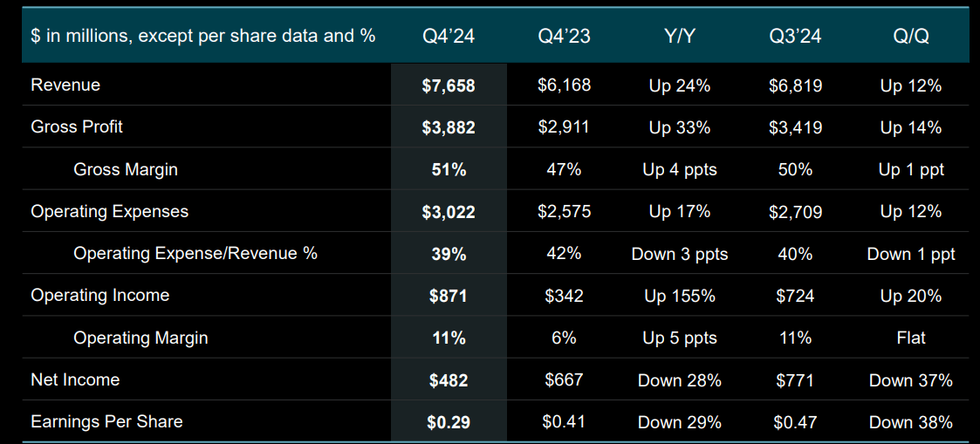Select the Down 37% net income cell

point(910,380)
